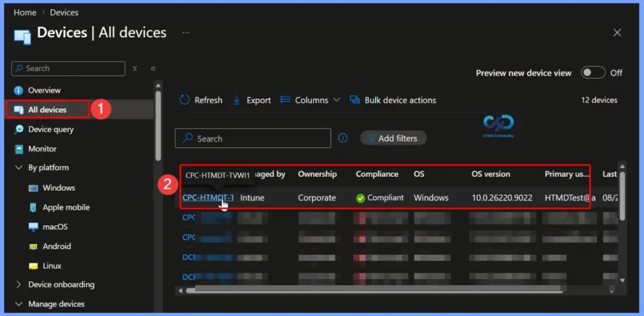Select Linux under By platform
This screenshot has height=316, width=644.
tap(52, 266)
